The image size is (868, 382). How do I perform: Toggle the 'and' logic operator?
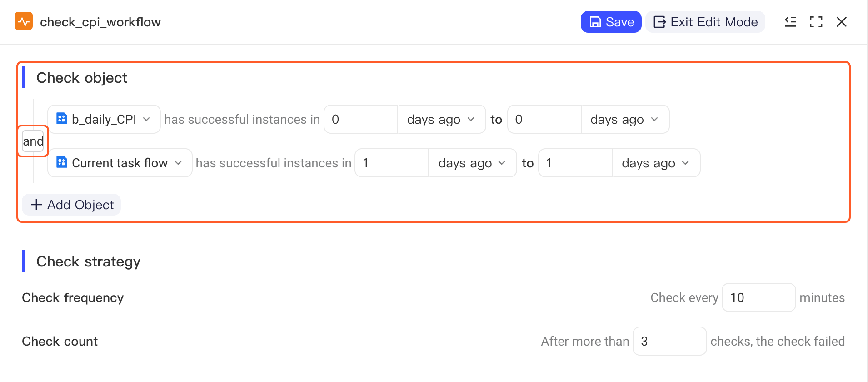click(x=33, y=141)
